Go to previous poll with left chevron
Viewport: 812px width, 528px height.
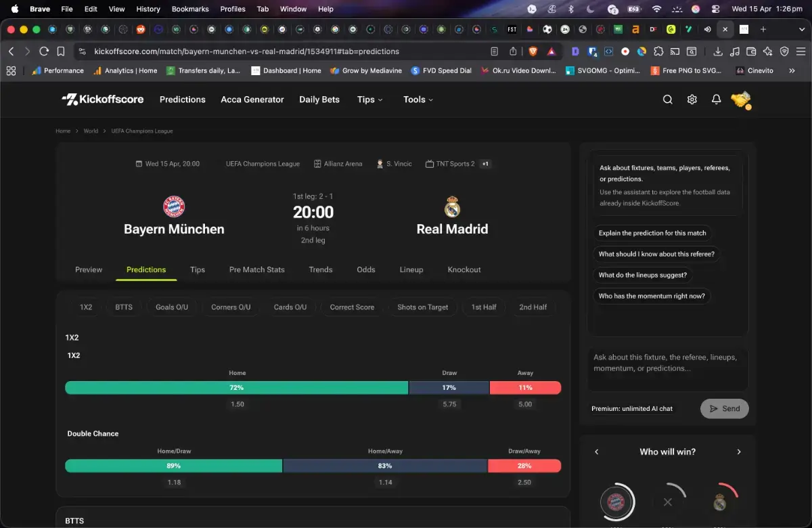596,452
